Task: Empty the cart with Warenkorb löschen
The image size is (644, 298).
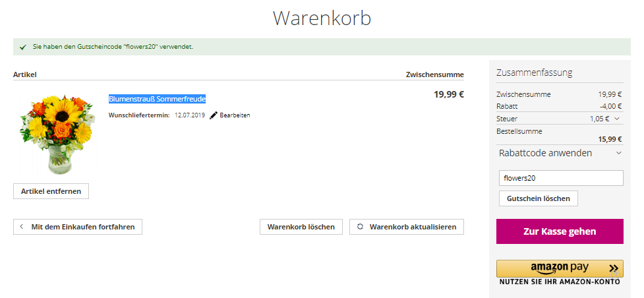Action: point(301,227)
